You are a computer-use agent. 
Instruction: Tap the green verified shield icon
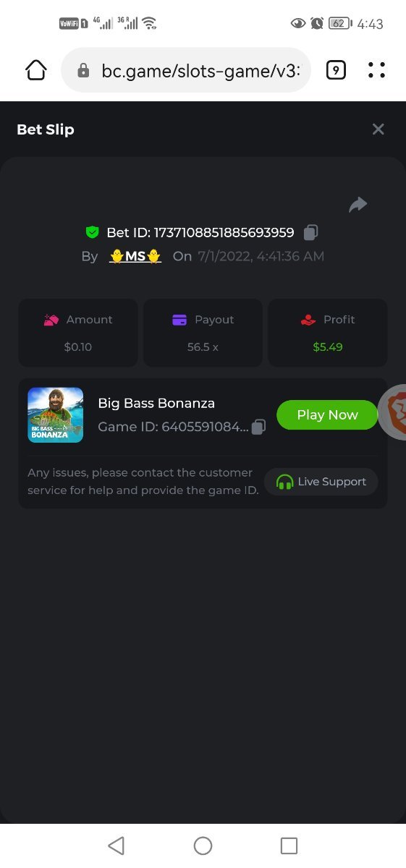[92, 232]
